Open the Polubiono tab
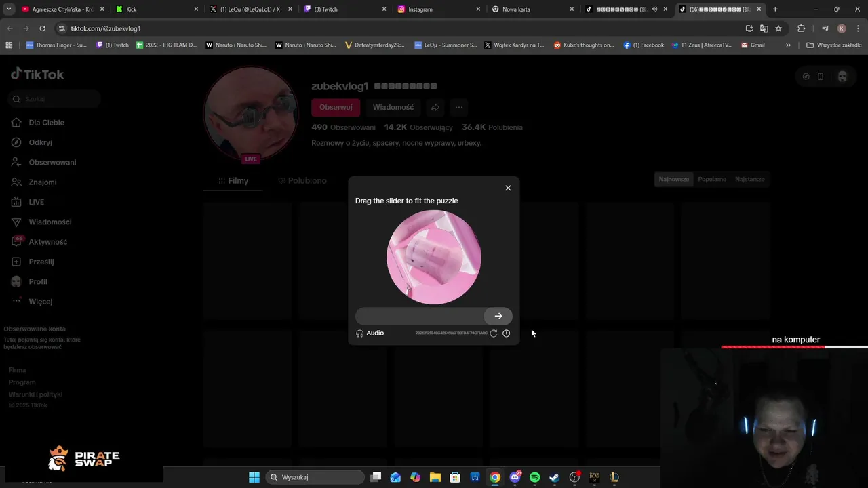Screen dimensions: 868x488 pos(302,181)
